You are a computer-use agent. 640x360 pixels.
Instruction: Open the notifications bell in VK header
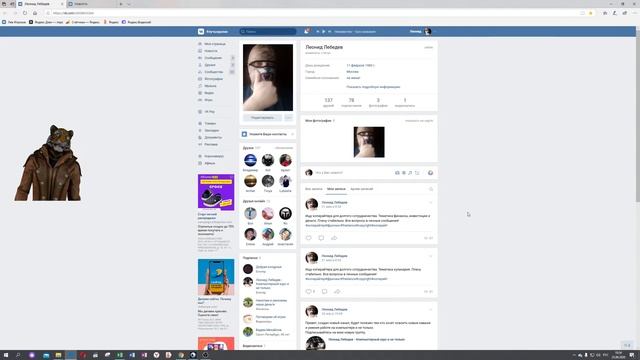[306, 31]
